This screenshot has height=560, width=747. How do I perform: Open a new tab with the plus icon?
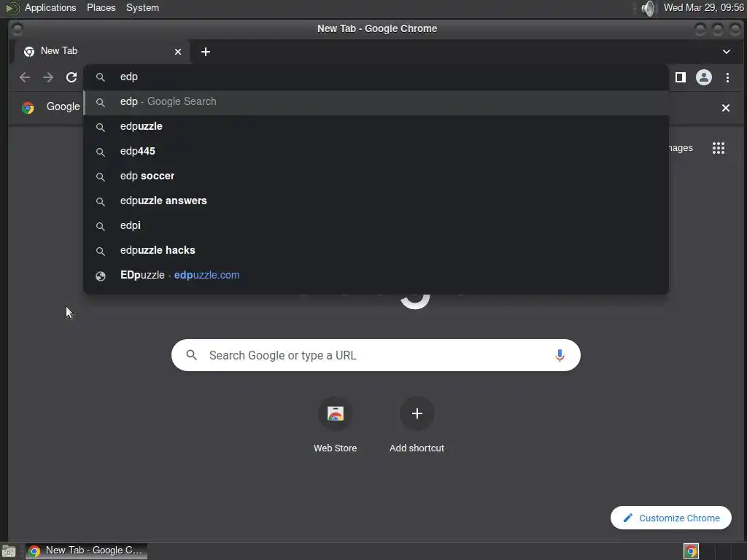pos(205,52)
